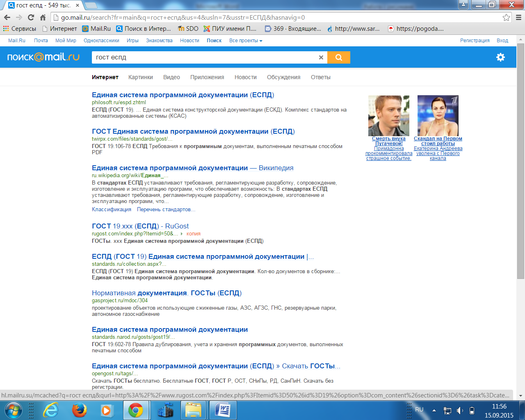The height and width of the screenshot is (420, 525).
Task: Open the Сервисы apps bookmark
Action: [20, 29]
